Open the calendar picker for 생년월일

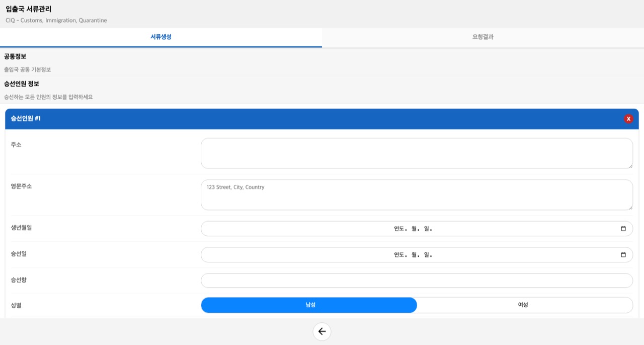tap(623, 229)
